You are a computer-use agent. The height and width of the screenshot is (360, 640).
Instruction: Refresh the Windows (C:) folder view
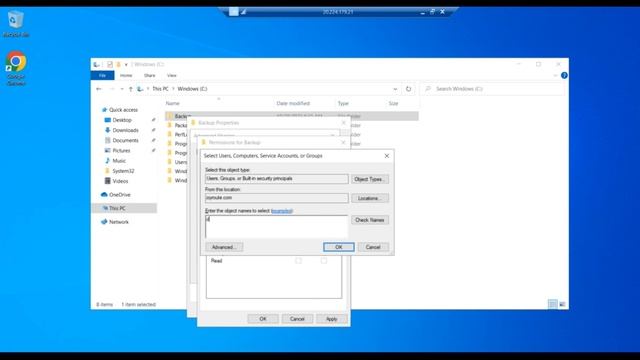click(408, 89)
